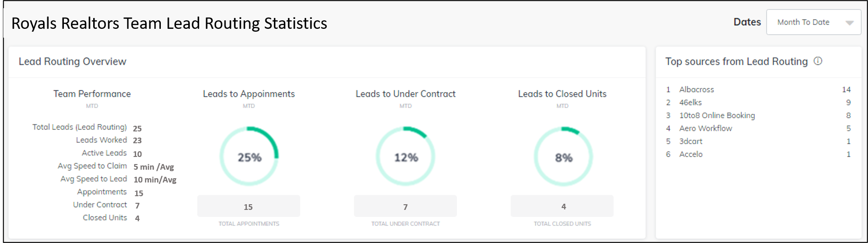Click the Active Leads metric
Viewport: 868px width, 243px height.
(112, 153)
